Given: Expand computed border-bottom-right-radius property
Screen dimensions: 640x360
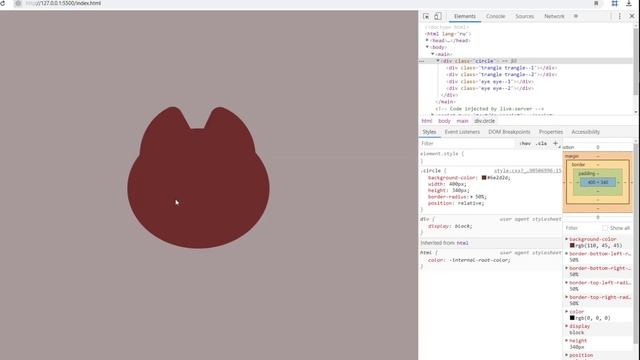Looking at the screenshot, I should 567,268.
